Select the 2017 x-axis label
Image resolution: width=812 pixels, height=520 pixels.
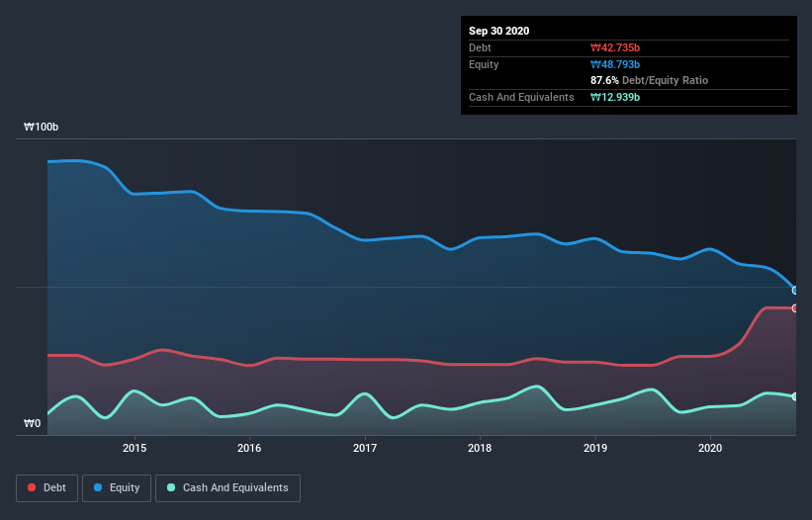click(x=365, y=448)
